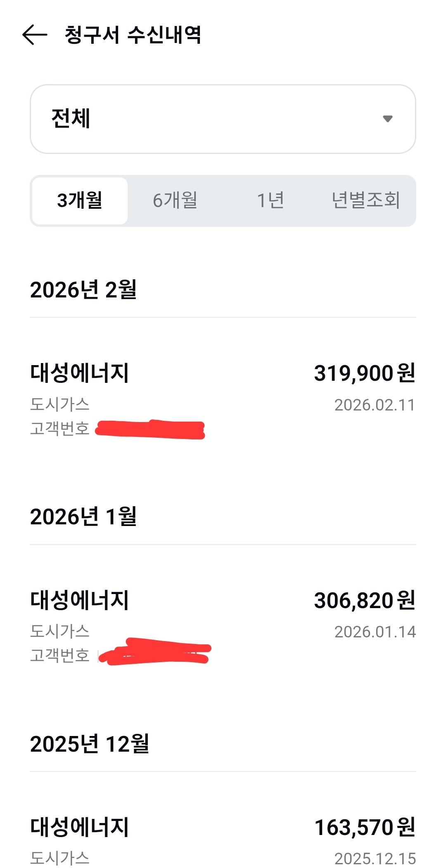Screen dimensions: 446x868
Task: Open the February 대성에너지 bill
Action: tap(80, 373)
